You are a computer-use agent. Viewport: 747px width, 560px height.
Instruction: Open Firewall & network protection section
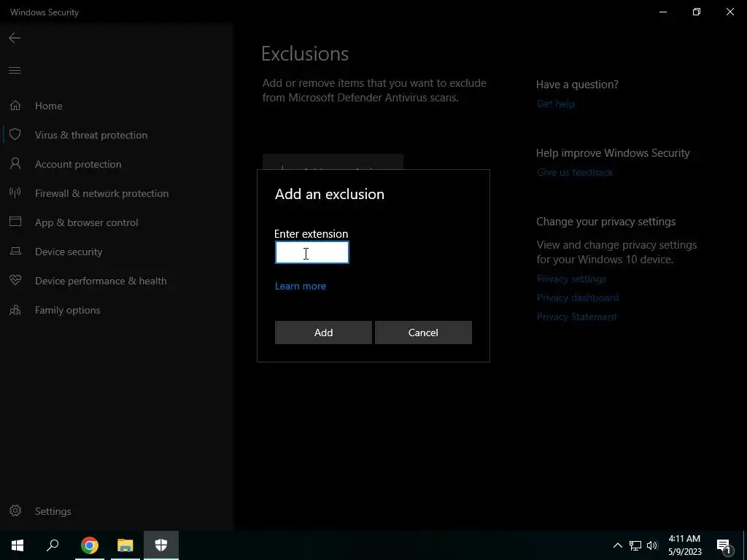[x=101, y=193]
